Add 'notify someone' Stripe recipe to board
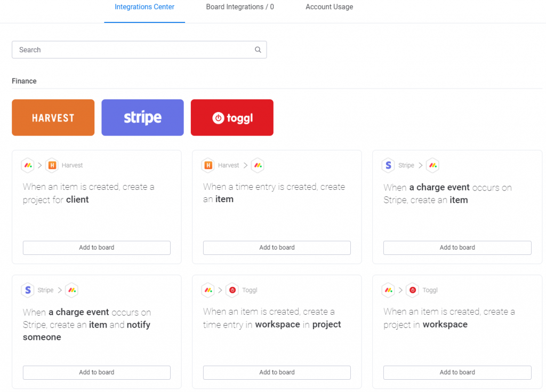Screen dimensions: 546x392 click(x=97, y=372)
